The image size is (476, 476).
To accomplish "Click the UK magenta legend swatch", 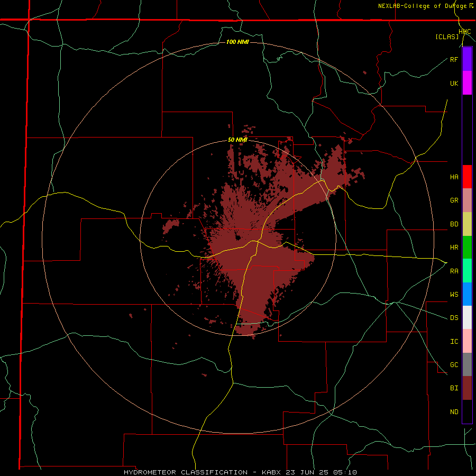I will coord(467,83).
